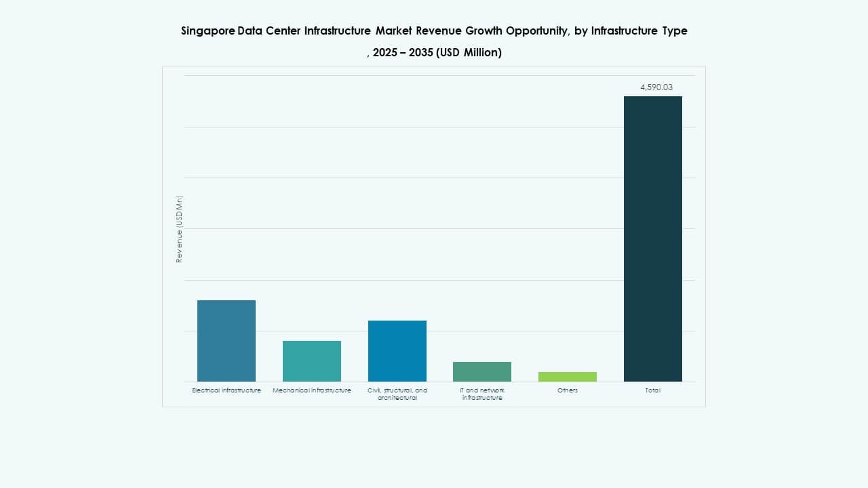The image size is (868, 488).
Task: Click the 4,590.03 value label
Action: 656,87
